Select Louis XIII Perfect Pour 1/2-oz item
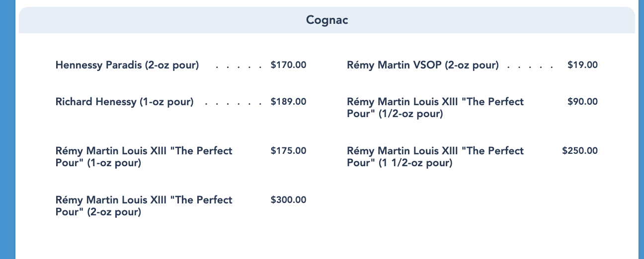644x259 pixels. pyautogui.click(x=435, y=108)
